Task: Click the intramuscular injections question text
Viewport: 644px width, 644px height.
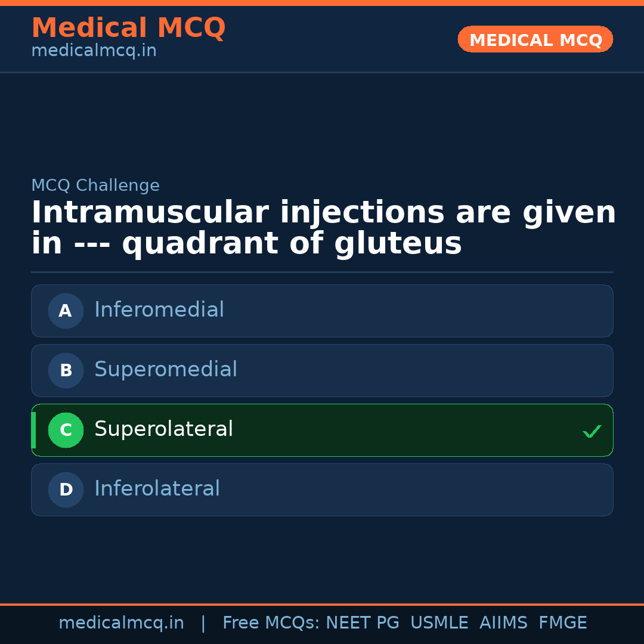Action: coord(322,228)
